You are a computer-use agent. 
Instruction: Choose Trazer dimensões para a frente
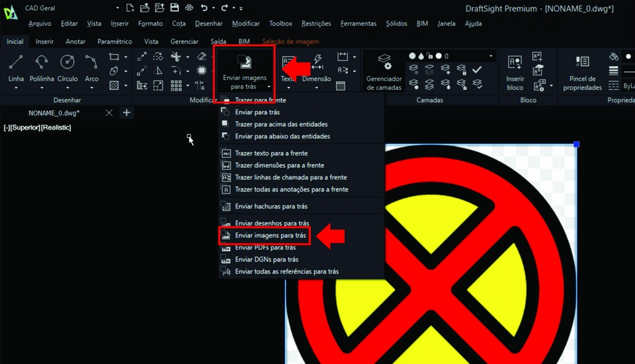[x=301, y=165]
